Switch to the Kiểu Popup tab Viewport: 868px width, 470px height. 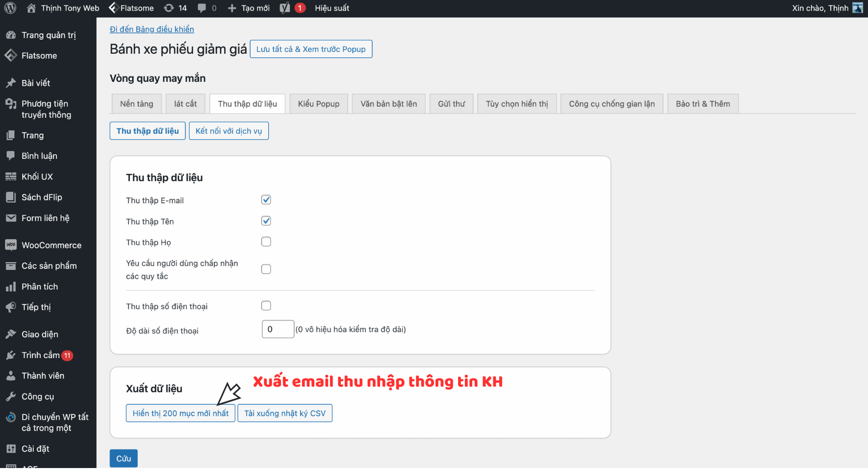pyautogui.click(x=318, y=104)
